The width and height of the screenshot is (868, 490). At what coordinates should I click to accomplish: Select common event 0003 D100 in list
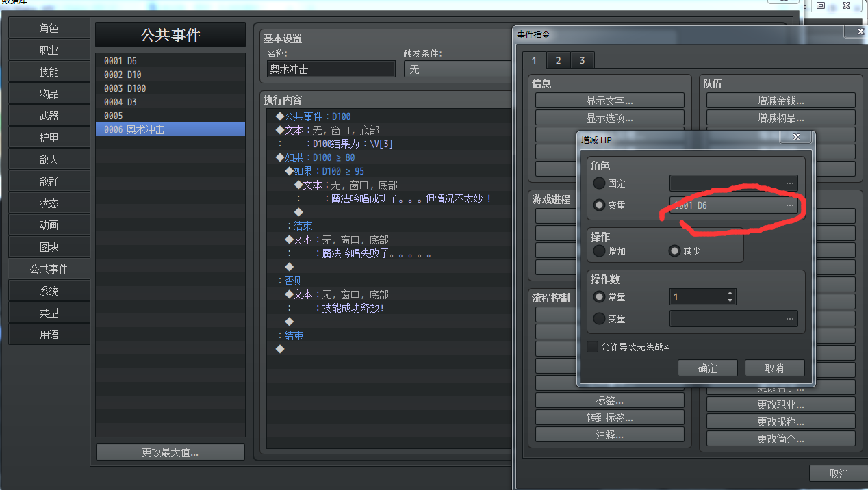[170, 88]
